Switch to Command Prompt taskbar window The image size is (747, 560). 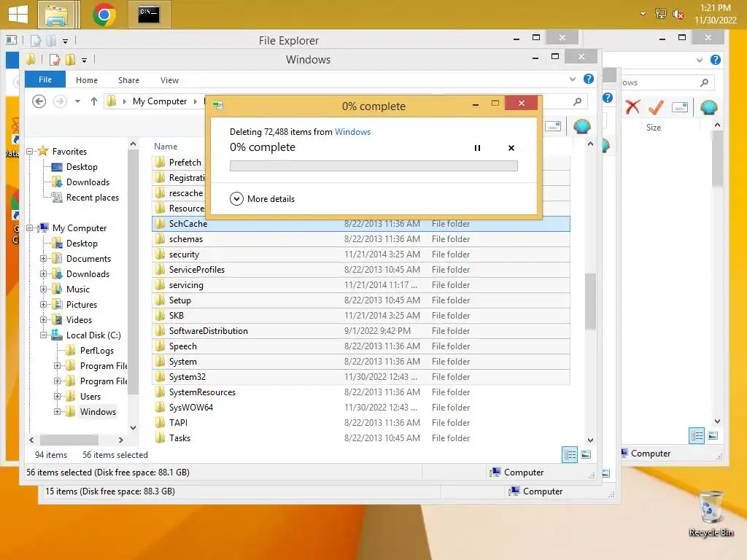[x=149, y=15]
